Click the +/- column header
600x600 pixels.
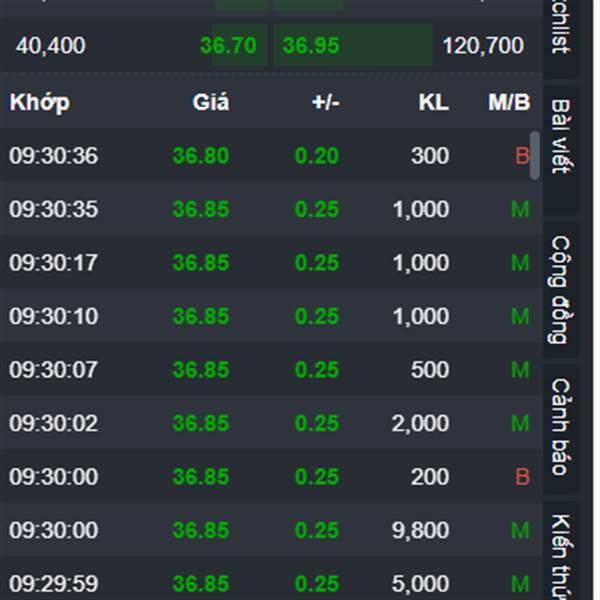pyautogui.click(x=326, y=103)
